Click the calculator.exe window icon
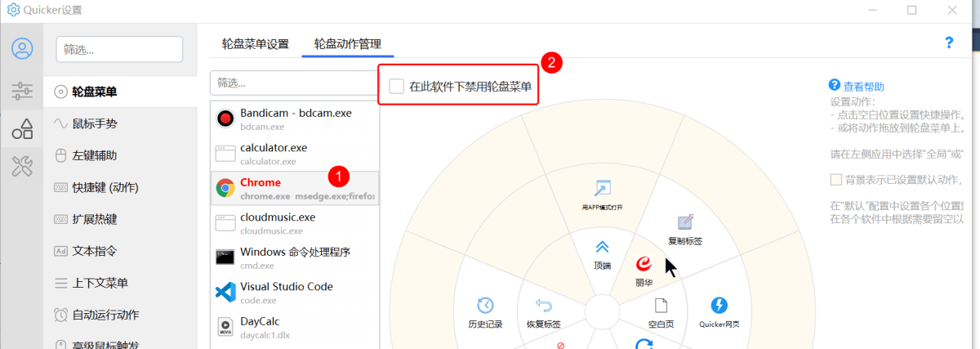 tap(225, 153)
